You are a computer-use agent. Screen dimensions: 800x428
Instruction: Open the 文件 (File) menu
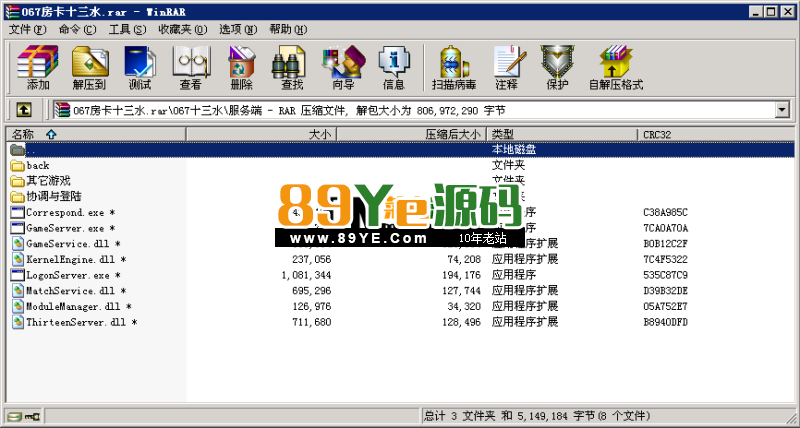(27, 29)
